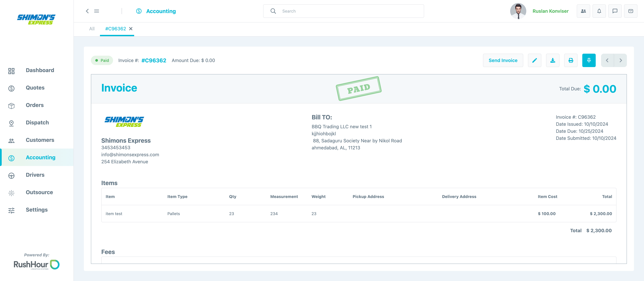The image size is (644, 281).
Task: Click the Send Invoice button
Action: pos(503,60)
